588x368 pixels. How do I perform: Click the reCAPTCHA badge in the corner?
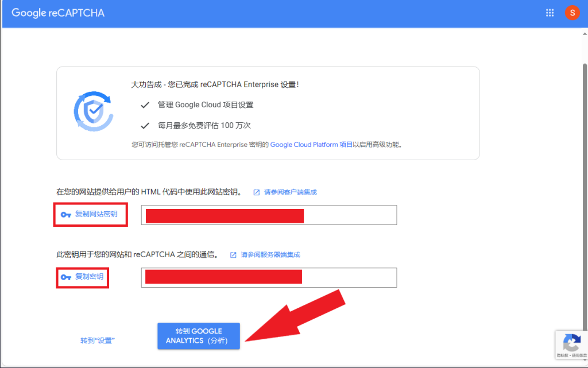tap(571, 344)
